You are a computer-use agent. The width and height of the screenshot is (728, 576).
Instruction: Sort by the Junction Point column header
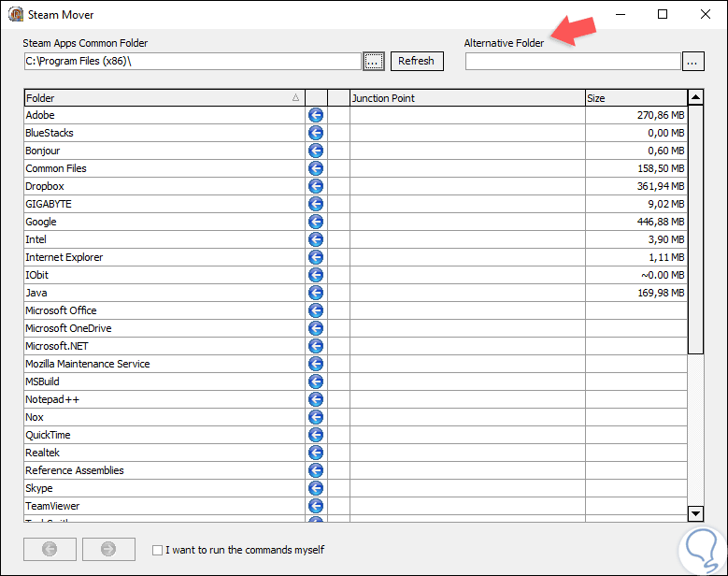coord(467,98)
